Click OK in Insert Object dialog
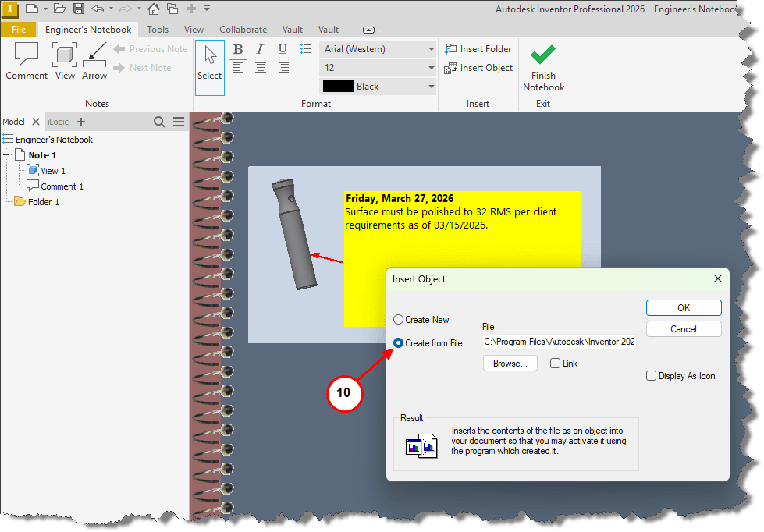764x532 pixels. coord(684,308)
